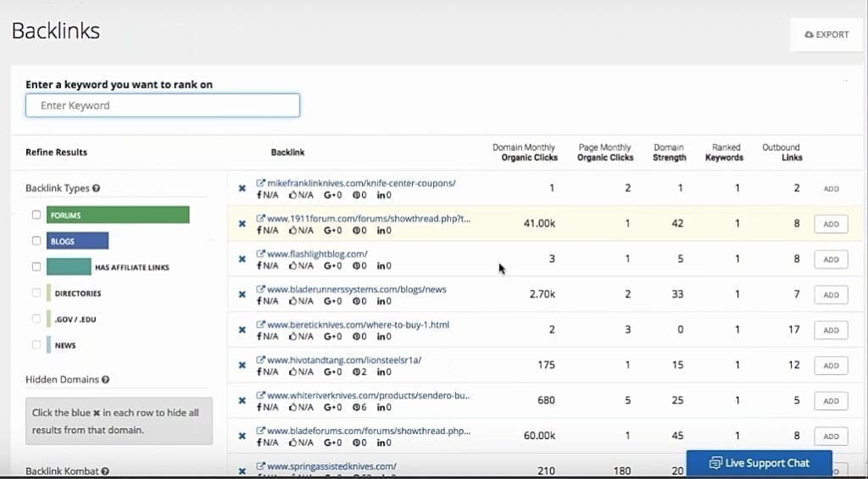Click the Enter Keyword input field

163,105
